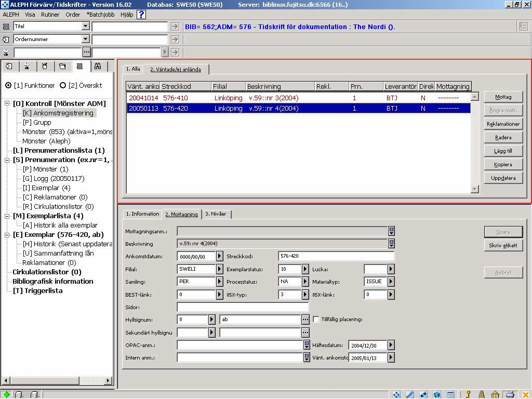Click the Mottag button
Screen dimensions: 532x399
[503, 97]
